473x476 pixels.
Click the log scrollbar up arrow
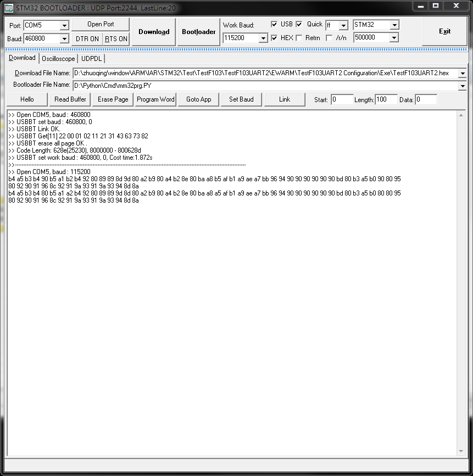coord(461,115)
